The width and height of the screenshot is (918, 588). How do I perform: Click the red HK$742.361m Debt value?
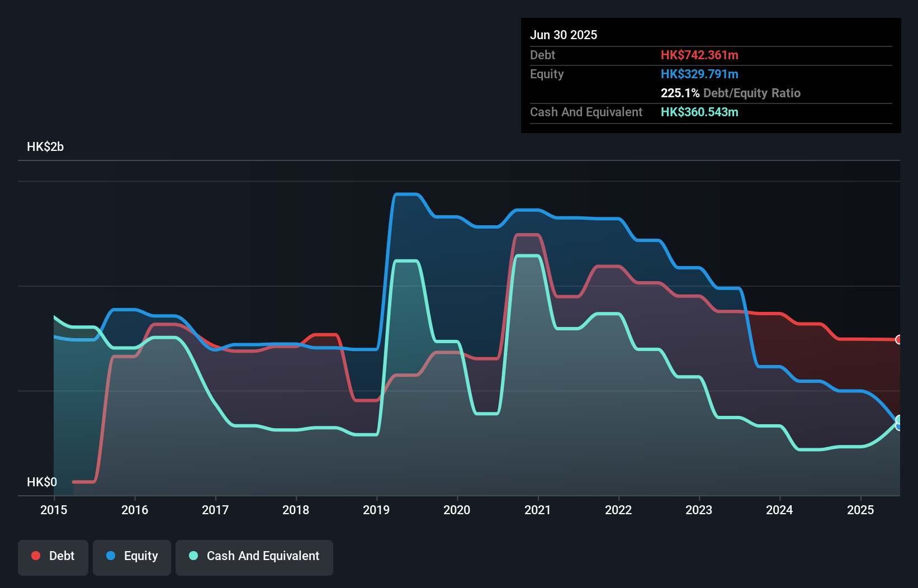point(699,55)
